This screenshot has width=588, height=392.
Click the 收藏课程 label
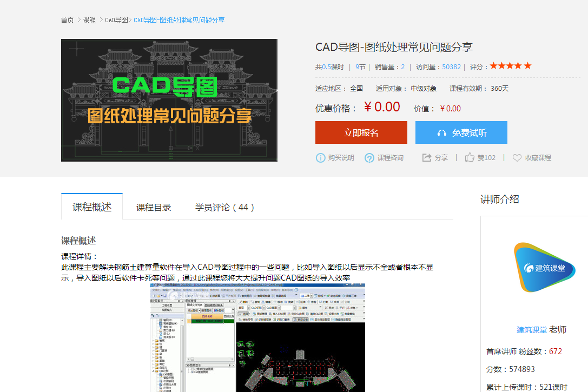click(x=538, y=158)
